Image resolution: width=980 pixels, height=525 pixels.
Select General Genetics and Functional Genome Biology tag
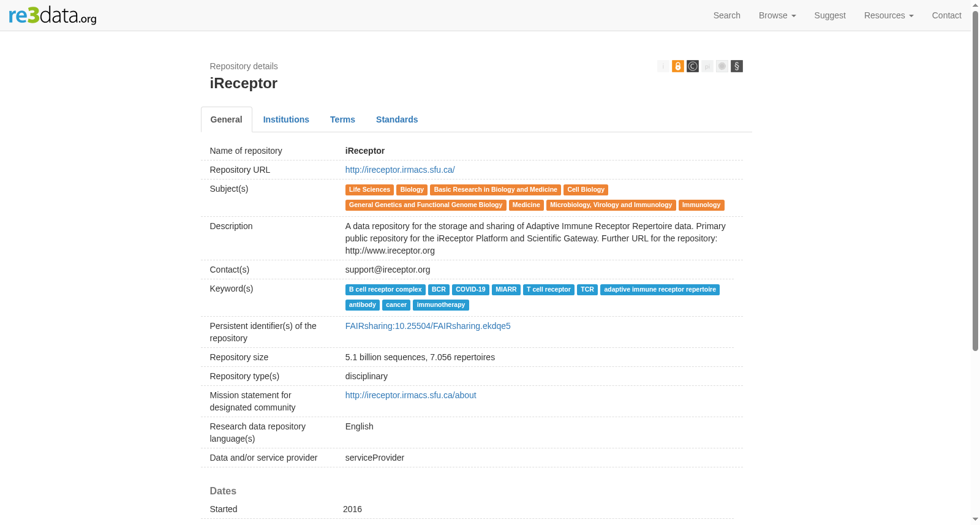tap(426, 205)
